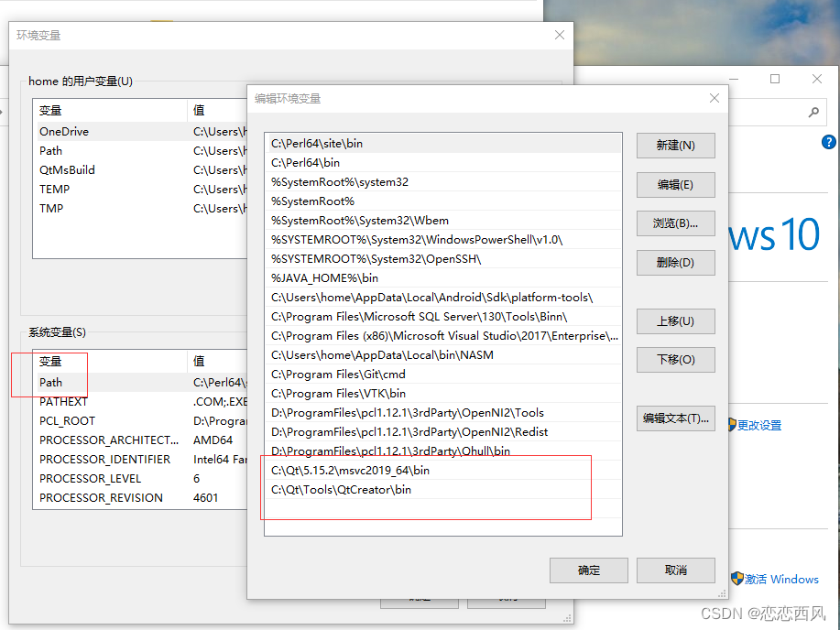Select the TEMP user variable row
The image size is (840, 630).
click(x=53, y=189)
